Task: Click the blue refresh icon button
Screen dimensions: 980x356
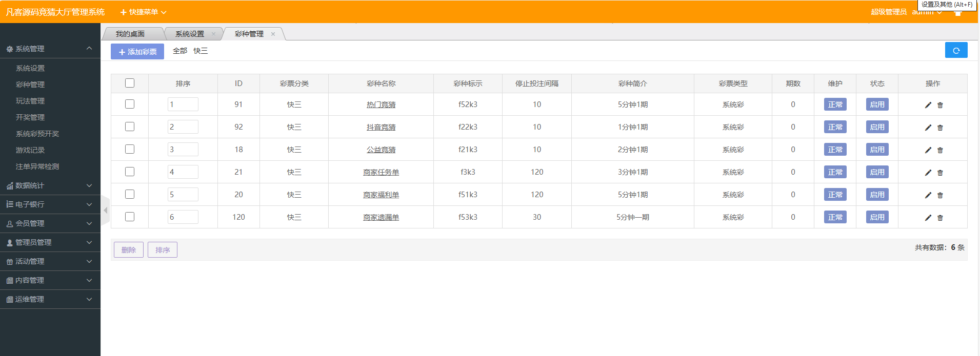Action: click(x=956, y=50)
